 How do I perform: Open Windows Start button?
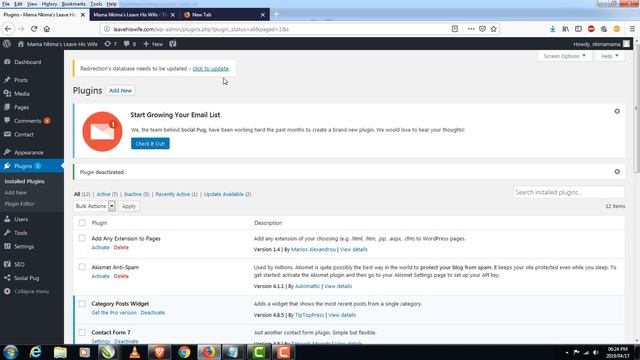(11, 352)
